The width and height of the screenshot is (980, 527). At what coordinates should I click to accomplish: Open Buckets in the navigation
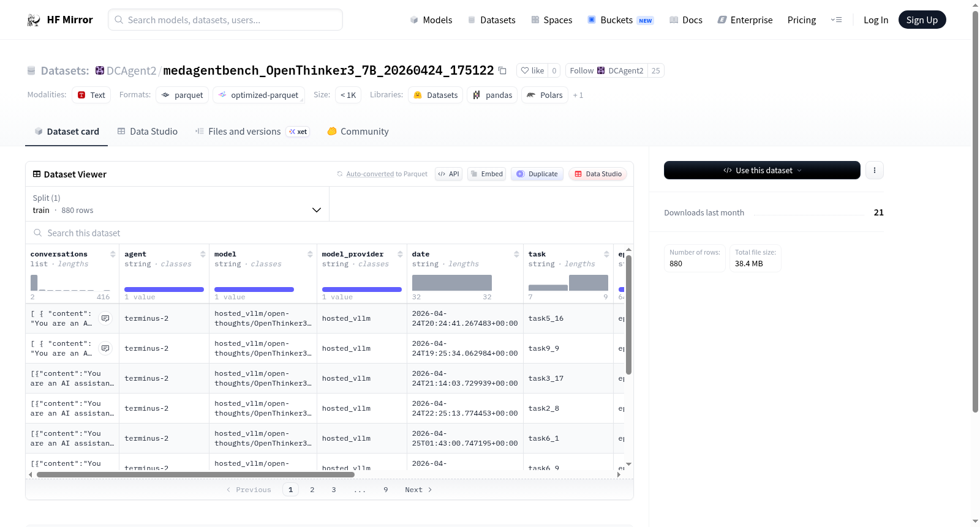[620, 20]
